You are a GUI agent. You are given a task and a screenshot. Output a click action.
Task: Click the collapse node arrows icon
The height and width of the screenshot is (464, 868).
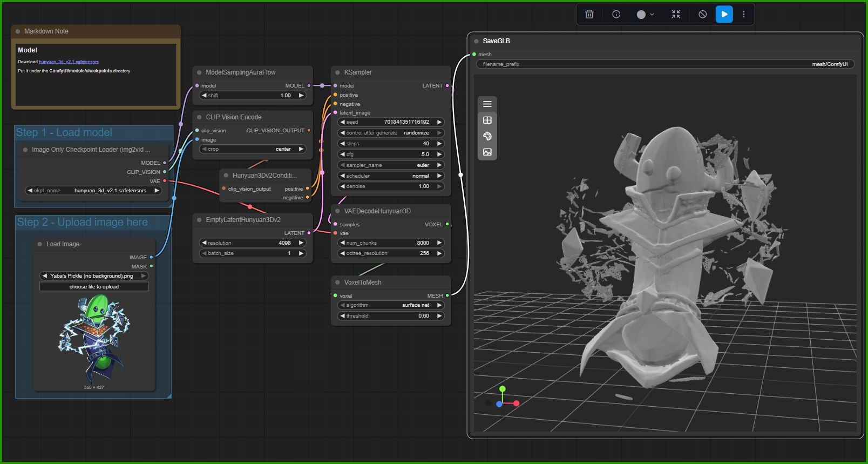pos(676,15)
